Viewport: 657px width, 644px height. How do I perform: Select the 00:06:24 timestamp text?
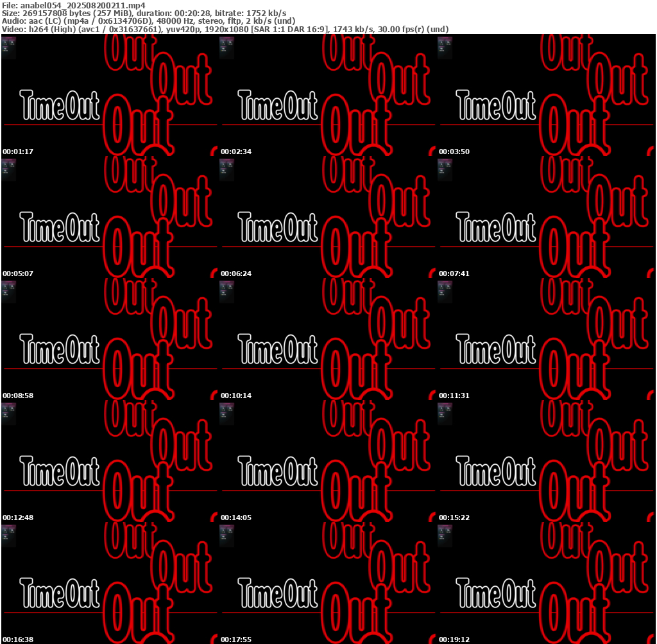coord(236,274)
